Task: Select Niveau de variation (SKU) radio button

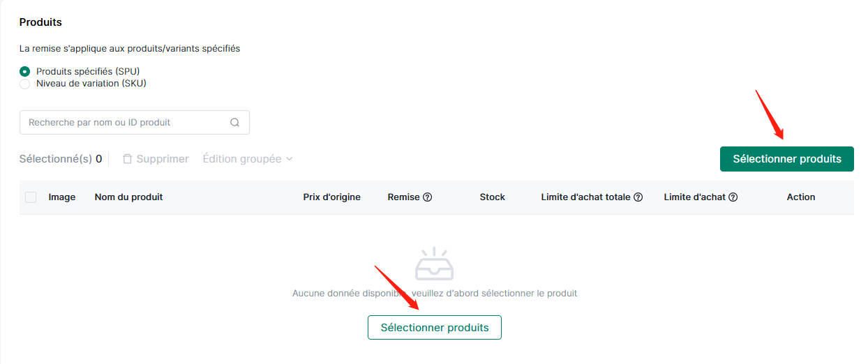Action: [25, 84]
